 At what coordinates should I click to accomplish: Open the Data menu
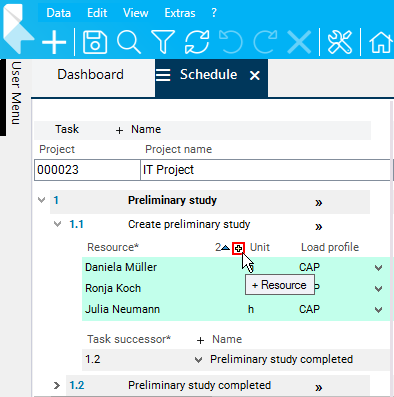point(59,13)
